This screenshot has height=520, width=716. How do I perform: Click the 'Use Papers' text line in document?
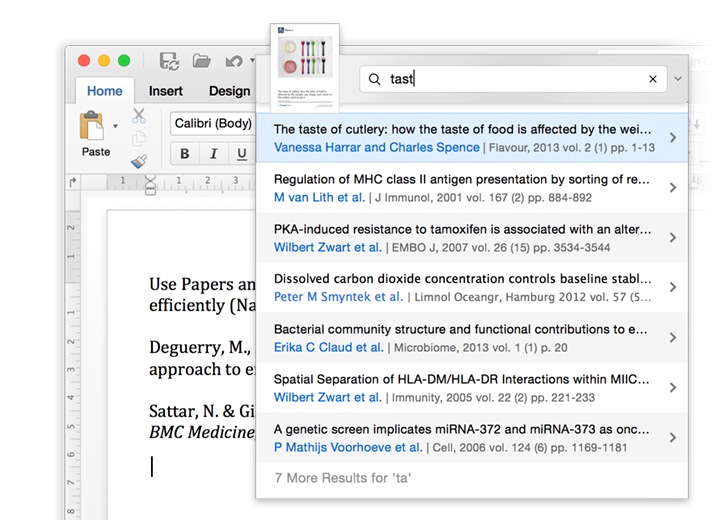(202, 284)
